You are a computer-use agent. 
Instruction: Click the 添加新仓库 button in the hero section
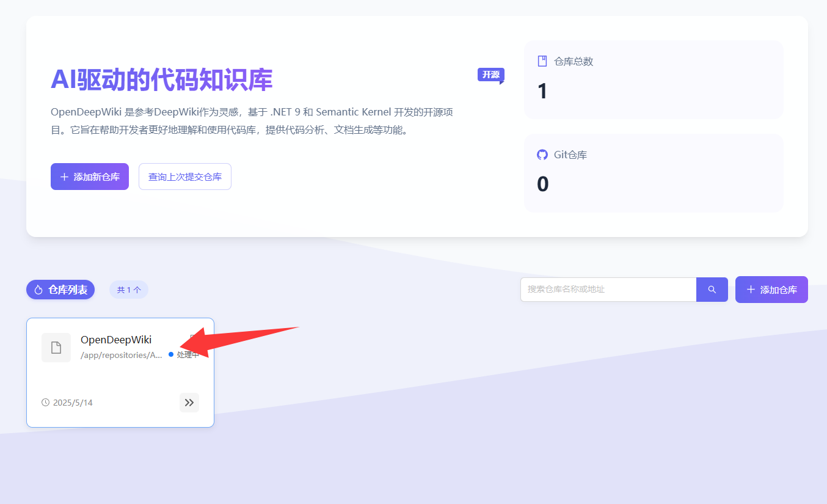90,177
